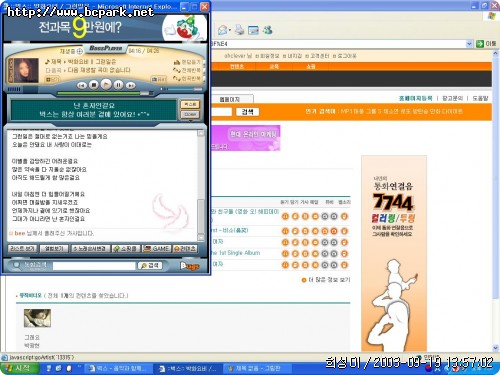The height and width of the screenshot is (375, 500).
Task: Open the 홈페이지등록 link
Action: pyautogui.click(x=415, y=98)
